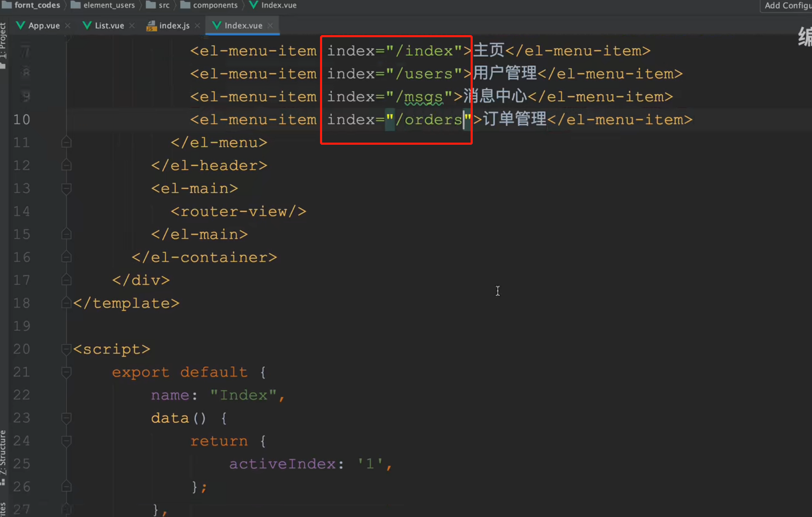Open components folder in breadcrumb

pyautogui.click(x=209, y=5)
